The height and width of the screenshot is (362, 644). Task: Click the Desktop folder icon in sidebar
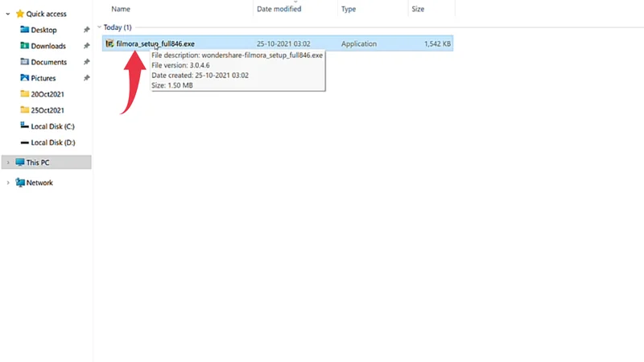(24, 30)
